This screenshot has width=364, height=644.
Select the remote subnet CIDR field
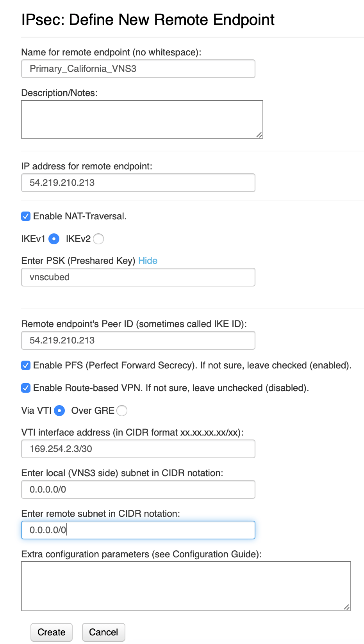tap(138, 530)
